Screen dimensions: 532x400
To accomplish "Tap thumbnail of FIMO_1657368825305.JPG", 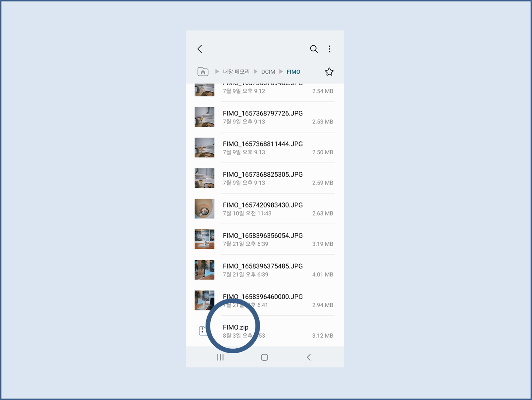I will click(204, 178).
